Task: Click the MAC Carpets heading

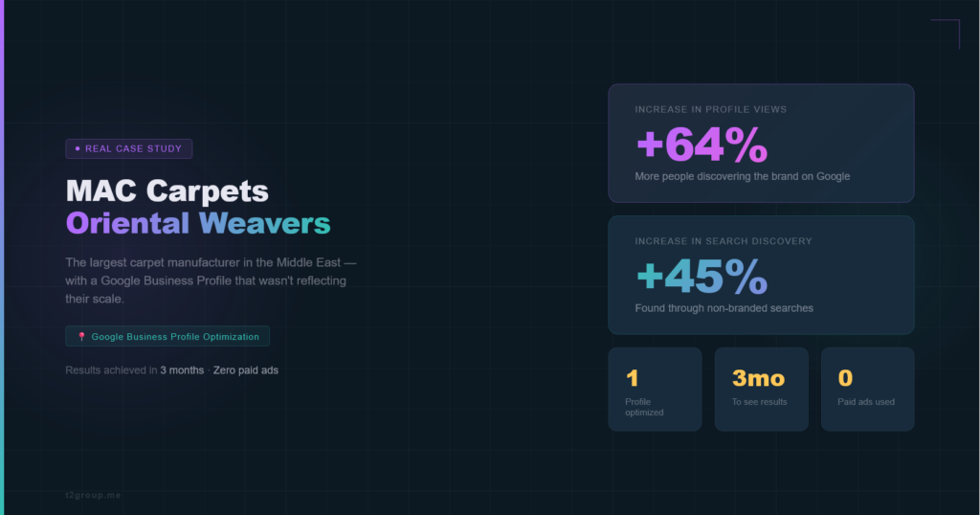Action: click(x=167, y=190)
